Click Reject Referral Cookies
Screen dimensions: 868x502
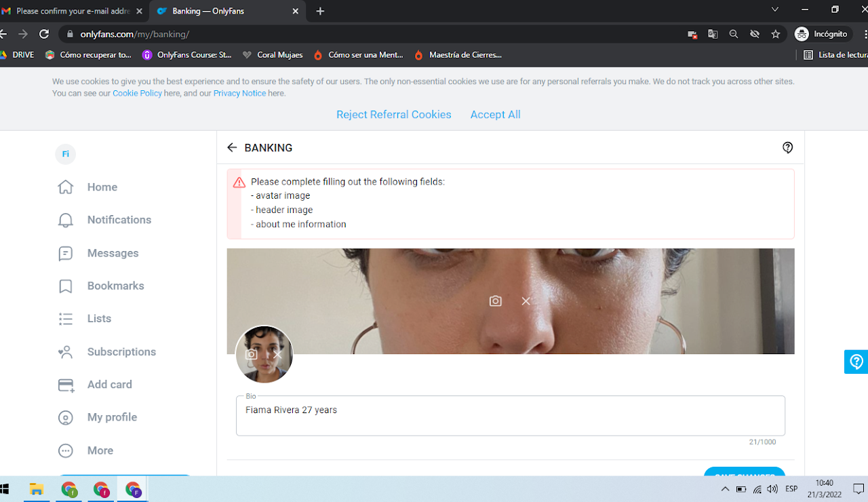pyautogui.click(x=394, y=115)
